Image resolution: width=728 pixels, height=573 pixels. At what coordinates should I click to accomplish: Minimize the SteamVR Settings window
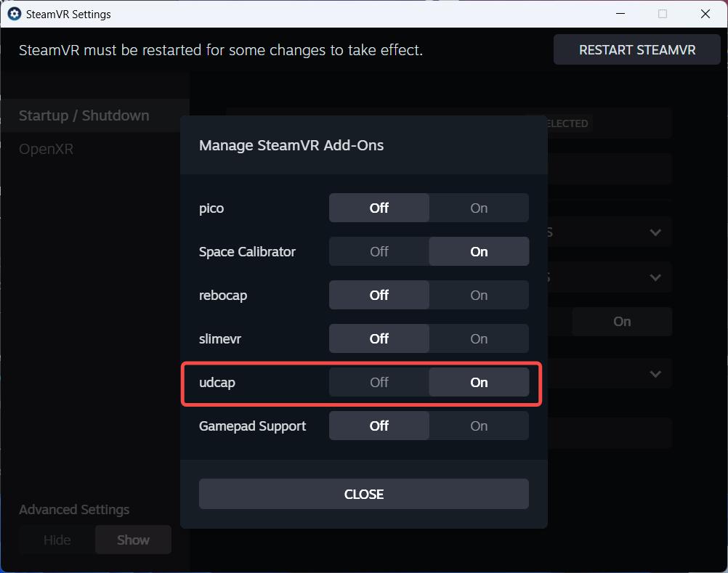(x=620, y=14)
